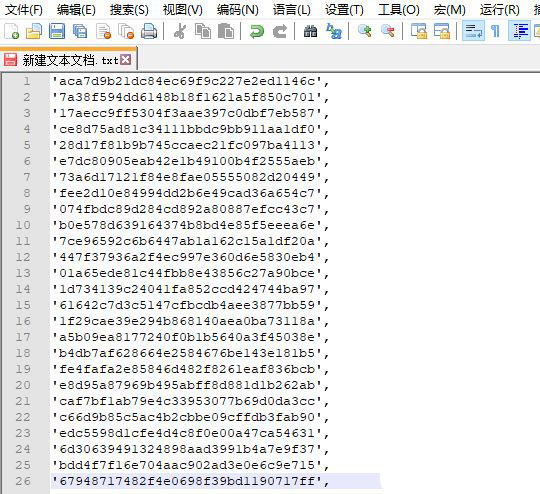540x494 pixels.
Task: Click the Synchronize vertical scrolling icon
Action: pyautogui.click(x=418, y=31)
